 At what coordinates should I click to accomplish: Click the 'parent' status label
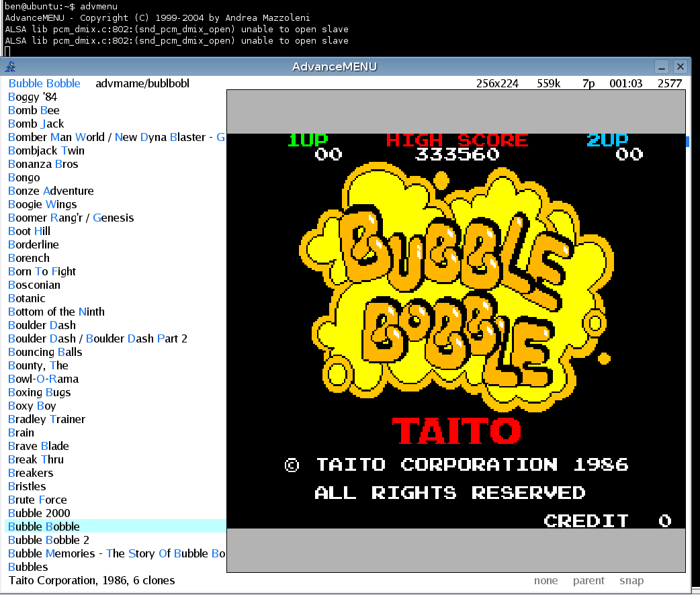(x=588, y=581)
